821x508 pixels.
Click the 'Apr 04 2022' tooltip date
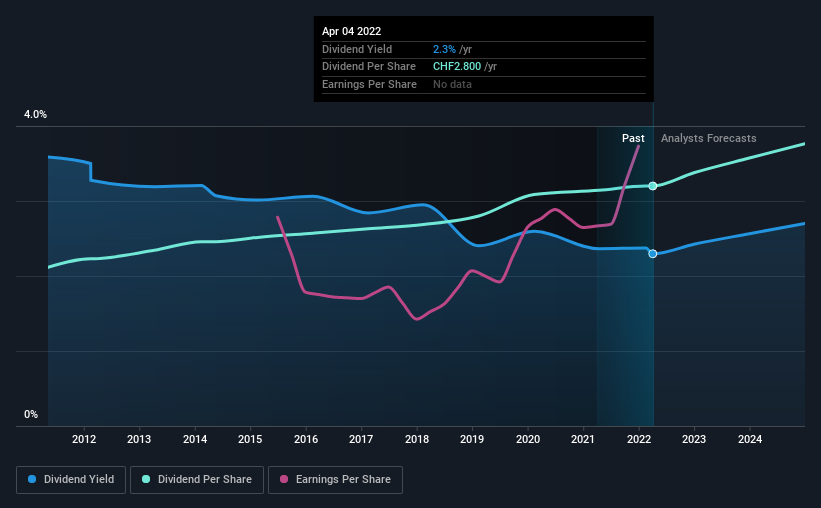[351, 31]
